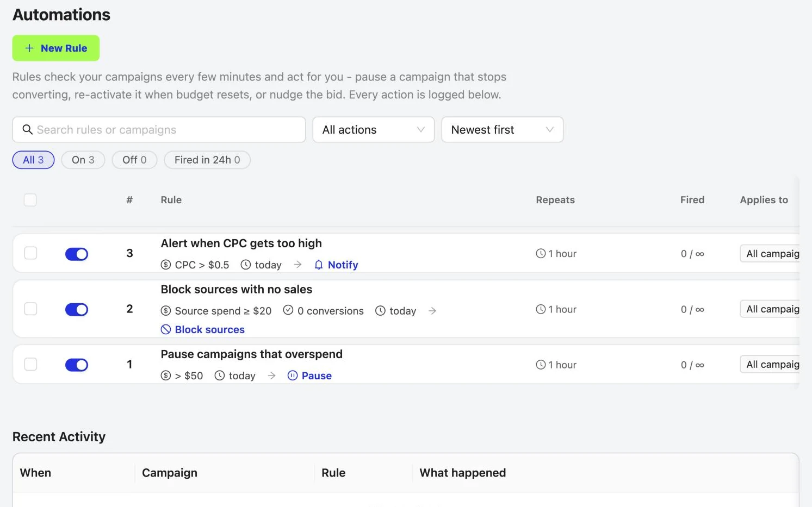Click the dollar icon next to CPC > $0.5

click(166, 265)
